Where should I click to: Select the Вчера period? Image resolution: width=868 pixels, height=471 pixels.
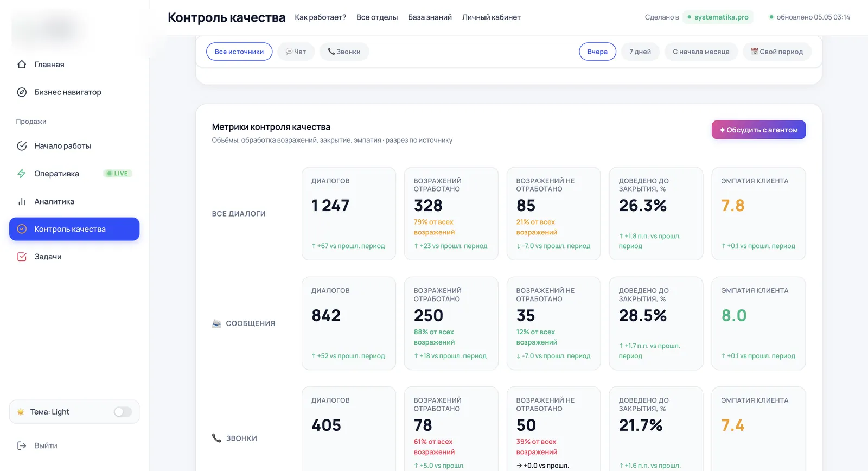point(597,52)
